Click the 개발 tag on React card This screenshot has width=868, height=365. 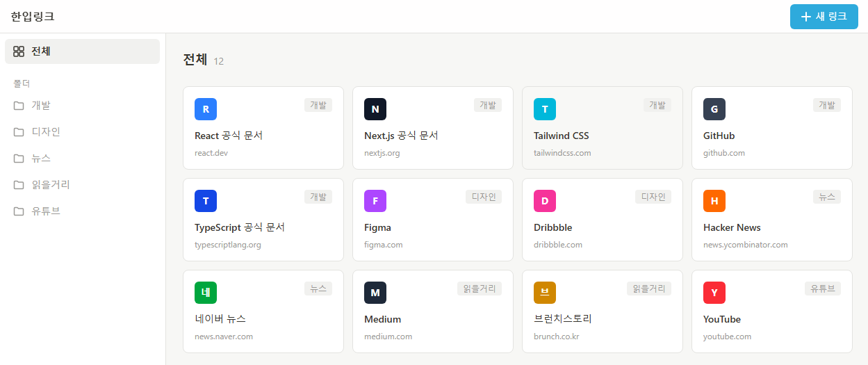(318, 105)
